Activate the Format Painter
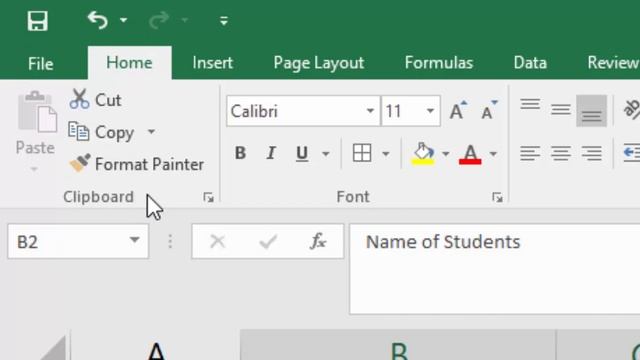Screen dimensions: 640x360 point(137,164)
